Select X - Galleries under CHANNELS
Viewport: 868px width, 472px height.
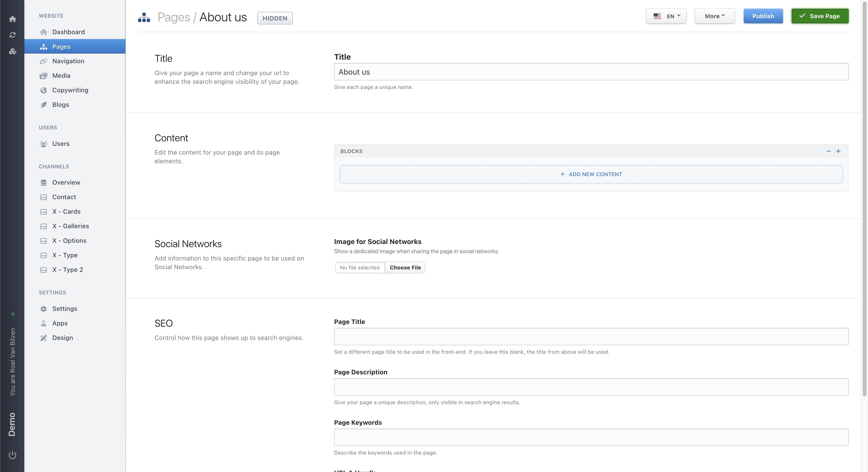70,226
